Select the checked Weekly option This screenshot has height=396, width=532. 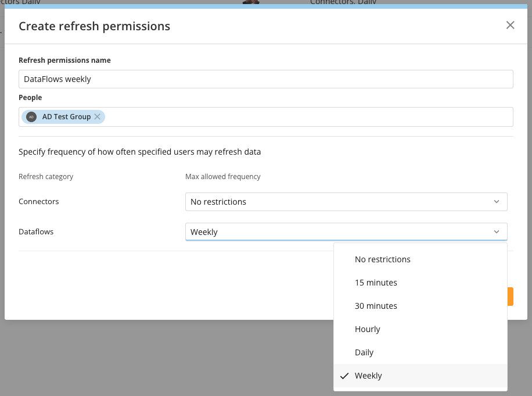[x=420, y=376]
